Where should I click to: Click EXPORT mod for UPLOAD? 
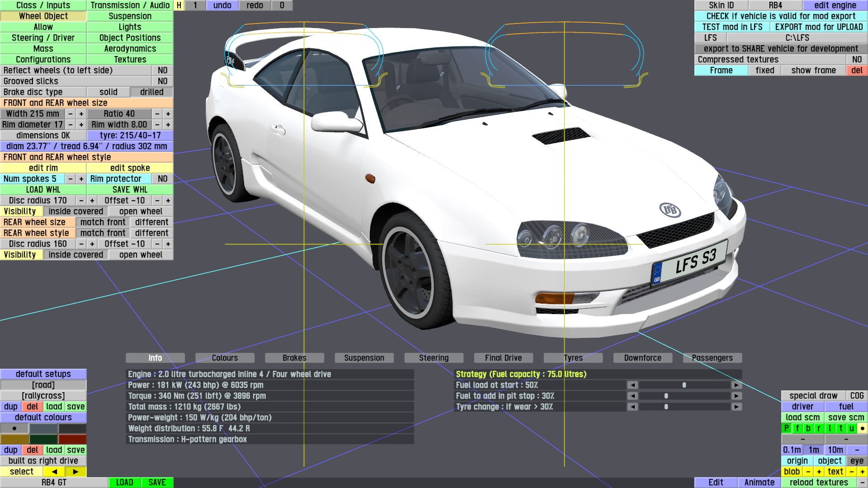click(819, 27)
